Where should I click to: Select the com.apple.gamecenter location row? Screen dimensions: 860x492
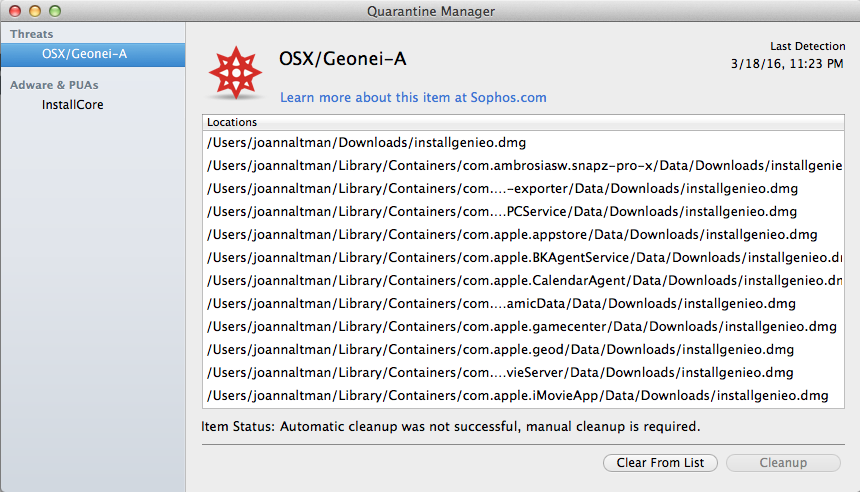pos(523,327)
